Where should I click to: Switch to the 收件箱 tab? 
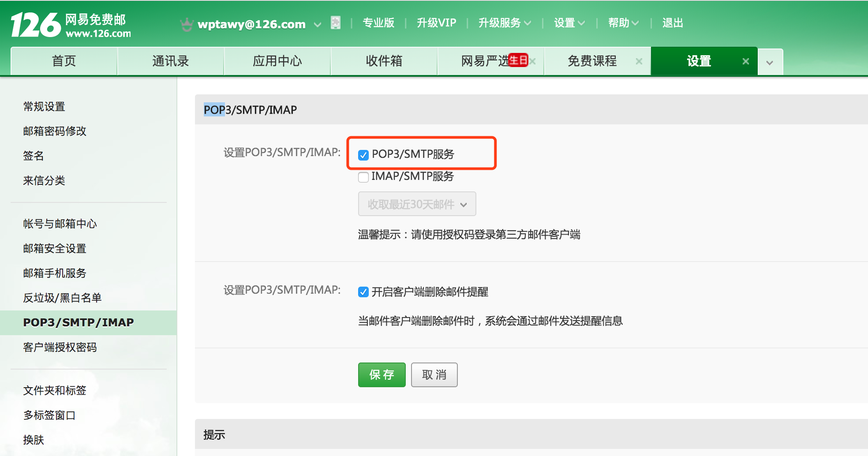click(383, 61)
